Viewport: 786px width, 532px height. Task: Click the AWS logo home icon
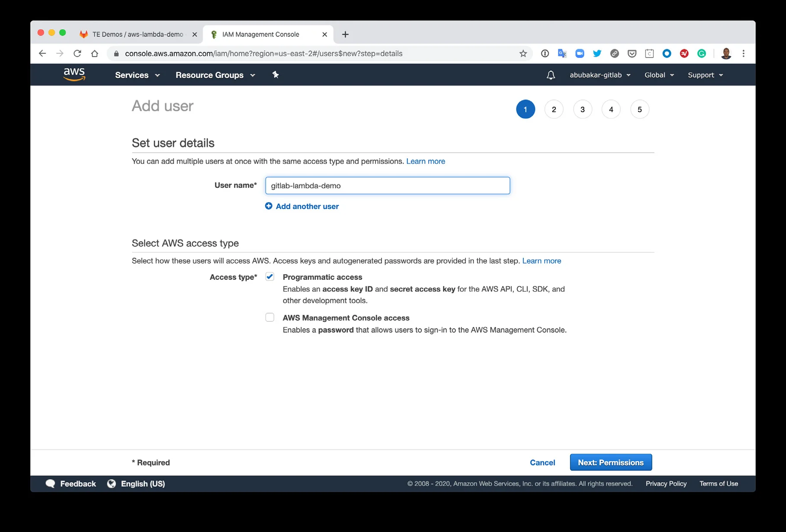(x=74, y=74)
